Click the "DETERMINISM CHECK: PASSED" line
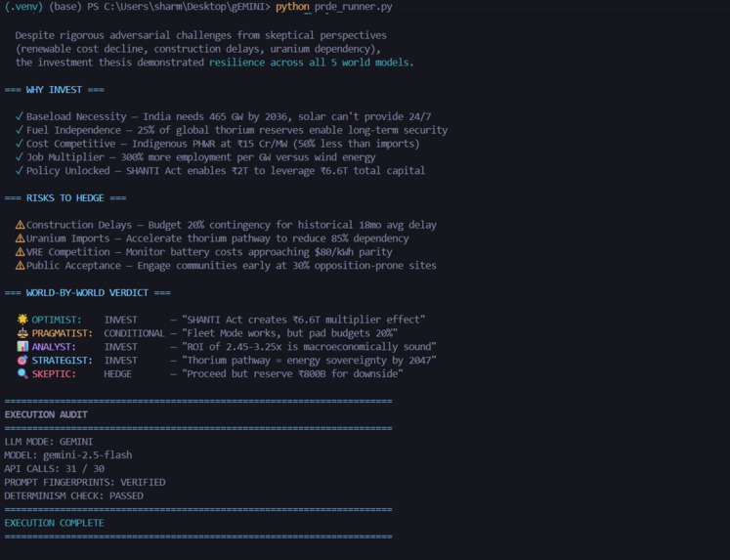Image resolution: width=730 pixels, height=560 pixels. pyautogui.click(x=73, y=495)
